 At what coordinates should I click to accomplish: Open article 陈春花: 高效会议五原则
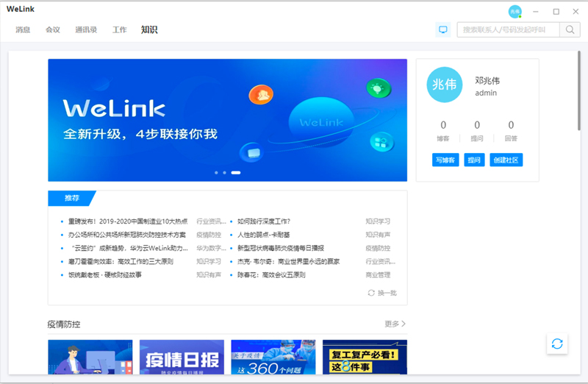click(271, 275)
